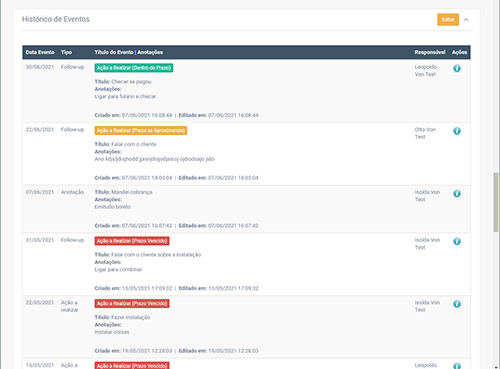The width and height of the screenshot is (500, 369).
Task: Click note 'Ligar para fulano e checar'
Action: (x=125, y=96)
